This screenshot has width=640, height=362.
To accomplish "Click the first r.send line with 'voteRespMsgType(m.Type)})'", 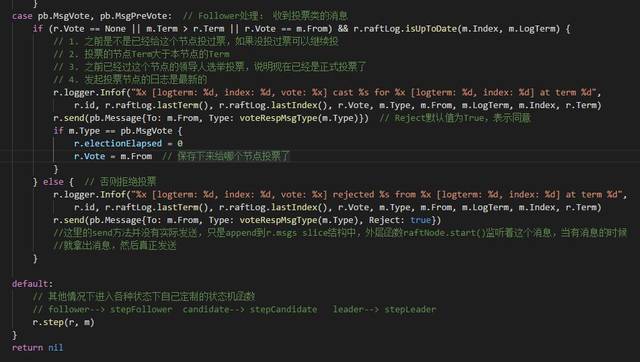I will (292, 118).
